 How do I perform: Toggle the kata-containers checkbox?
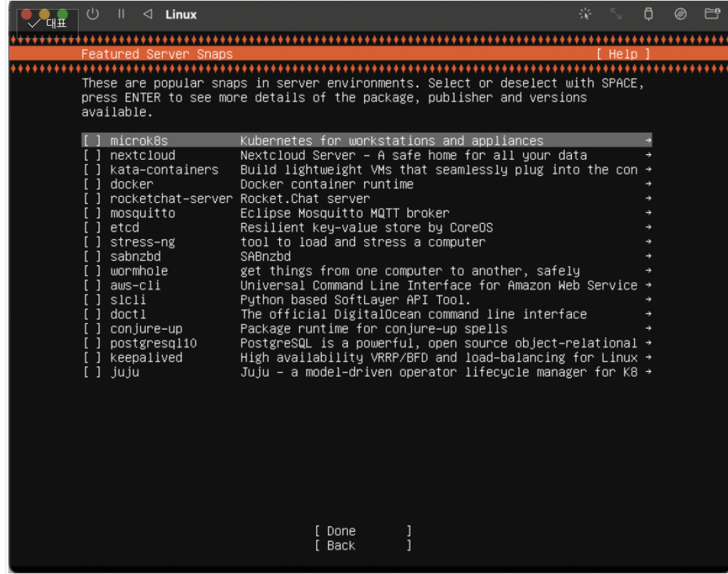click(x=92, y=170)
